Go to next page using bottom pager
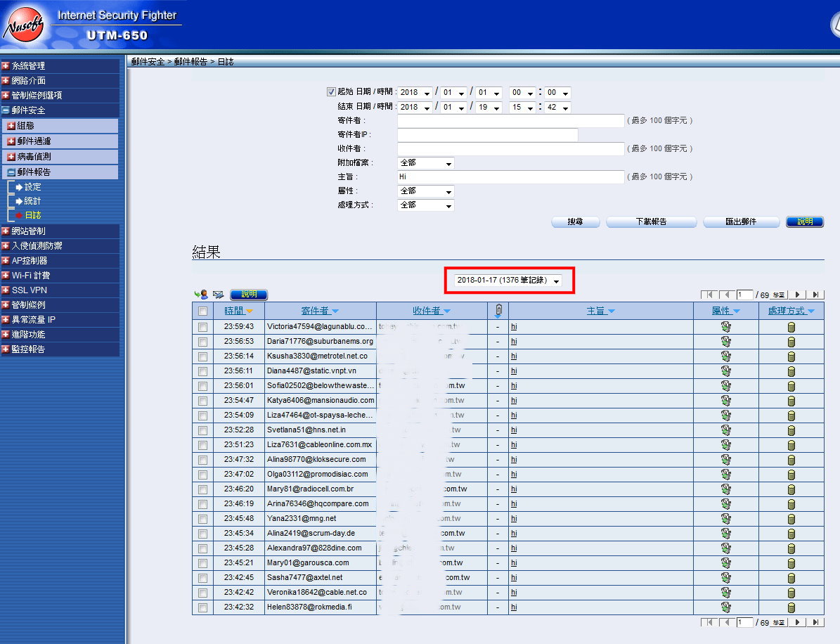The height and width of the screenshot is (644, 840). (x=798, y=622)
